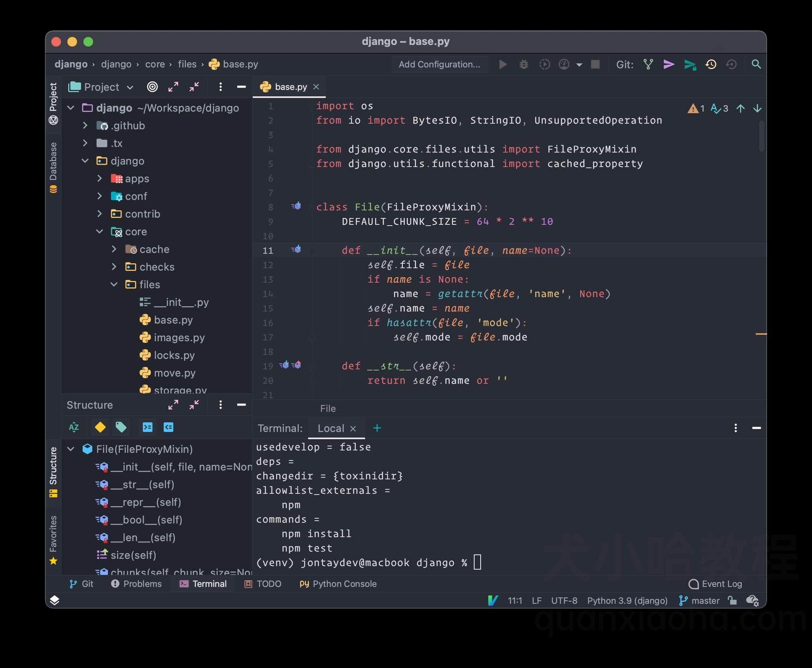This screenshot has width=812, height=668.
Task: Click the search magnifier icon top right
Action: click(756, 64)
